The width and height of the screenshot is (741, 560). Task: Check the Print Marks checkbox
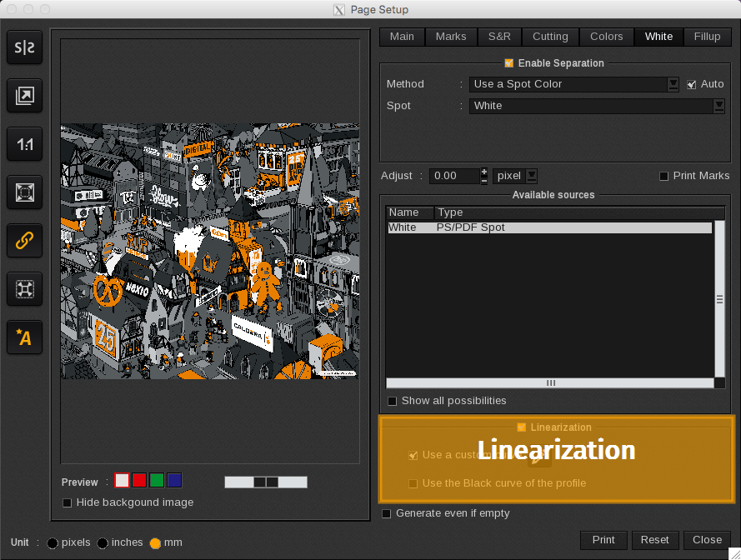click(x=664, y=176)
